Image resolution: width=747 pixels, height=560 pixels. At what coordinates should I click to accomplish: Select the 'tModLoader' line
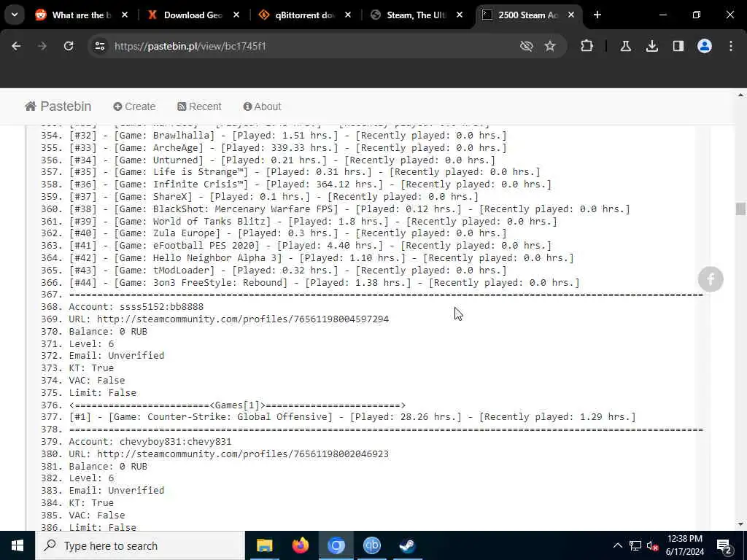coord(287,271)
